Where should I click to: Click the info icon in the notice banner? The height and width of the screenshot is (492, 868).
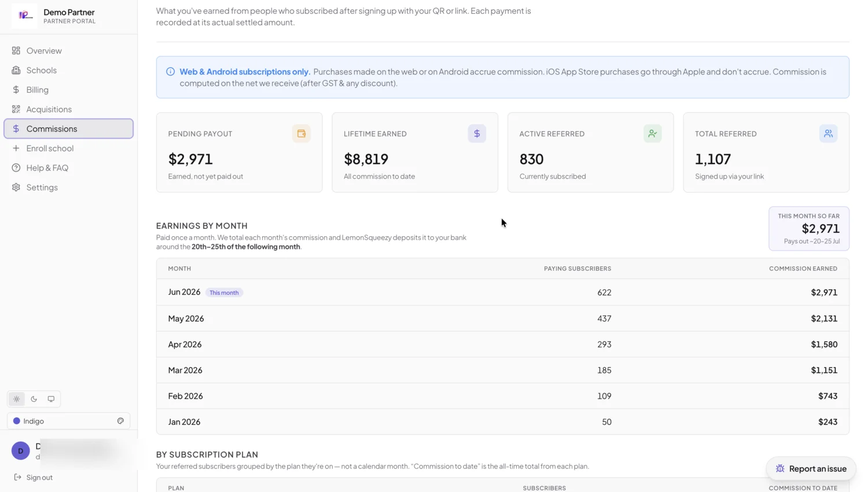coord(170,72)
